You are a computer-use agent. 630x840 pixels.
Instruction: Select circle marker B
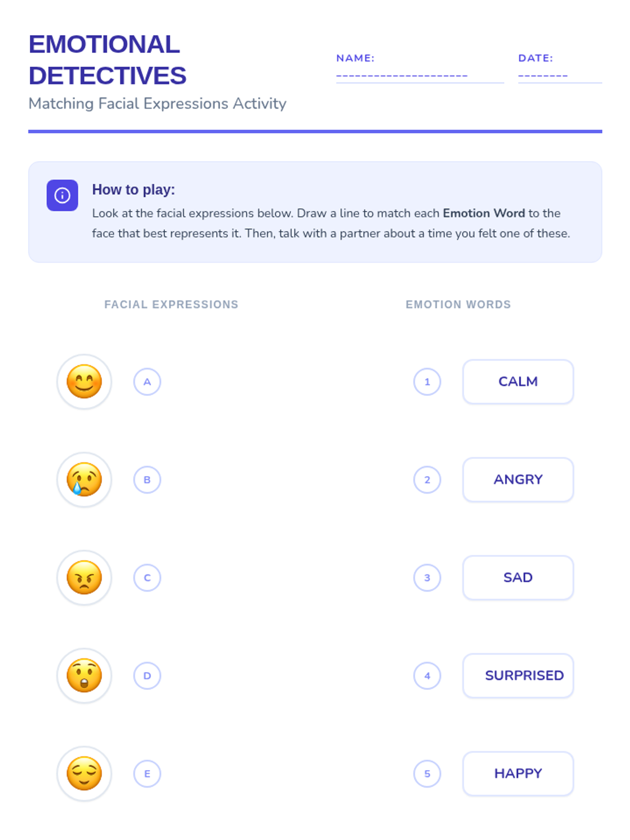[x=147, y=480]
